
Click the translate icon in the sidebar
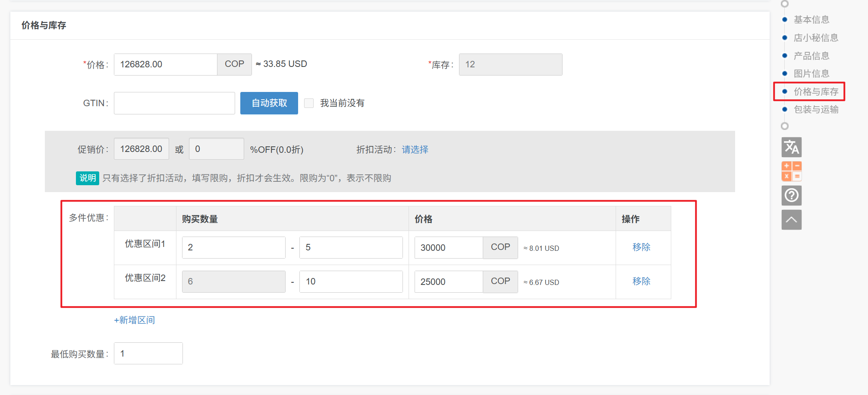coord(791,147)
